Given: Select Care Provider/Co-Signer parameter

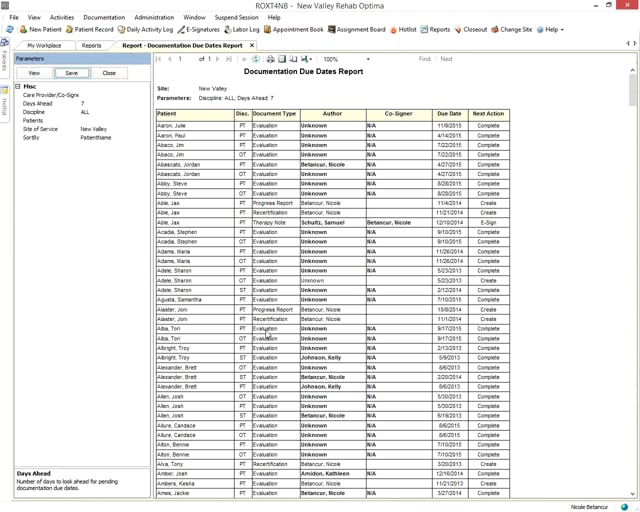Looking at the screenshot, I should [x=82, y=95].
